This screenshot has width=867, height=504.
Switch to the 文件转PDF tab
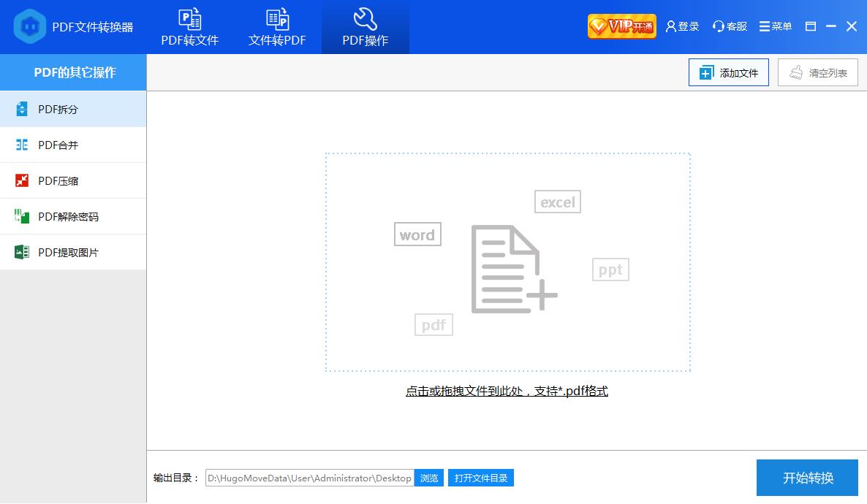click(x=277, y=27)
